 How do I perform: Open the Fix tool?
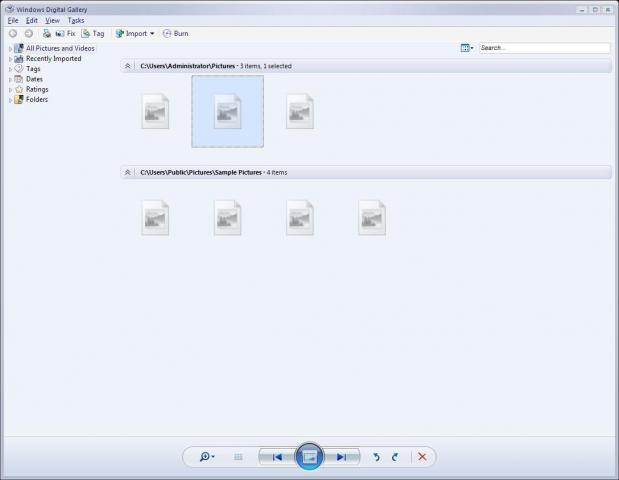click(66, 34)
